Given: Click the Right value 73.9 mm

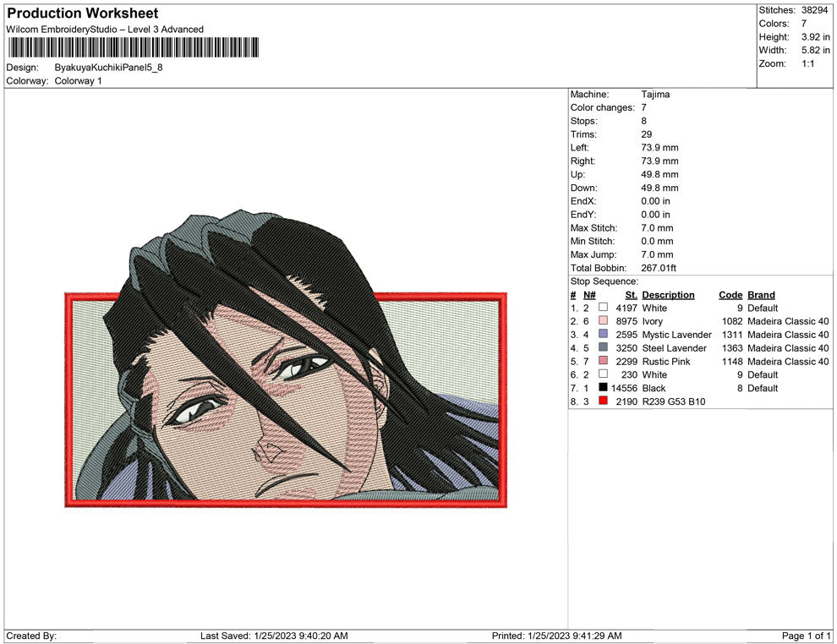Looking at the screenshot, I should (659, 161).
